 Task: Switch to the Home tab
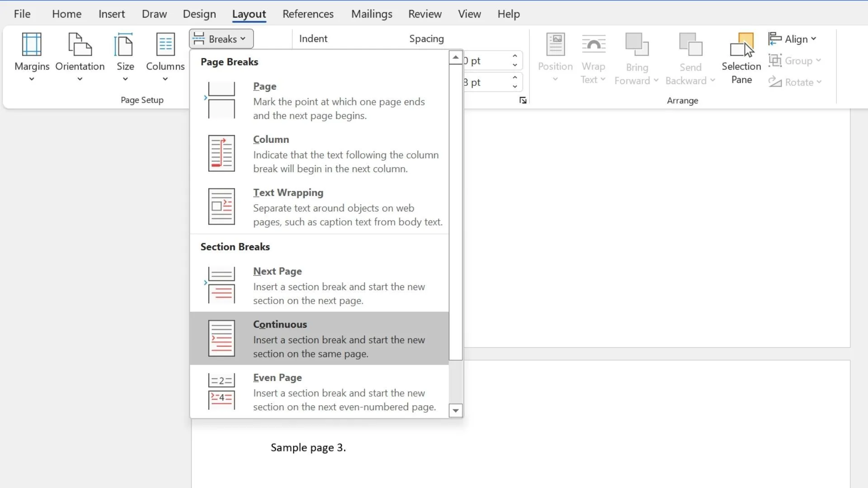coord(66,14)
